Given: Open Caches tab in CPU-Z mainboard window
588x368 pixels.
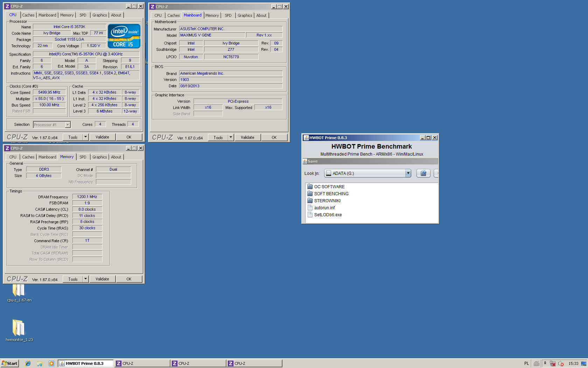Looking at the screenshot, I should [174, 15].
